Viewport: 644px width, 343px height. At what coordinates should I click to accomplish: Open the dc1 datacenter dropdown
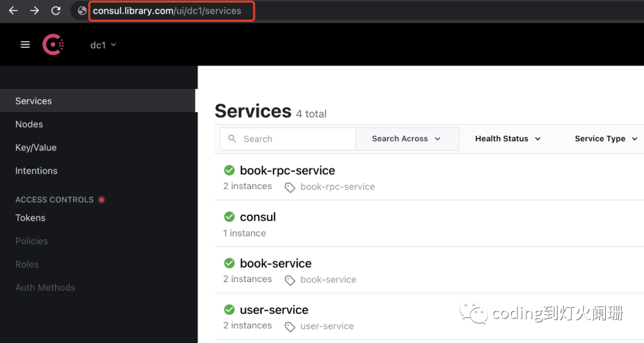[103, 45]
